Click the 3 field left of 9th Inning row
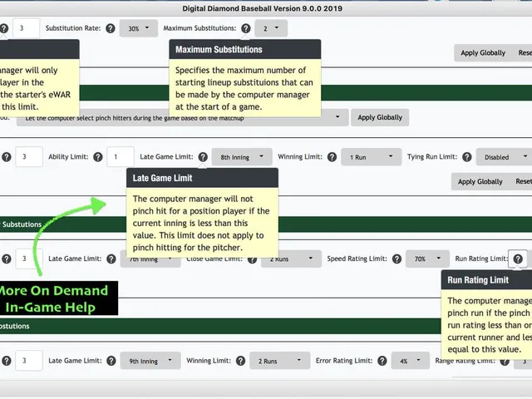The height and width of the screenshot is (399, 532). [x=29, y=361]
